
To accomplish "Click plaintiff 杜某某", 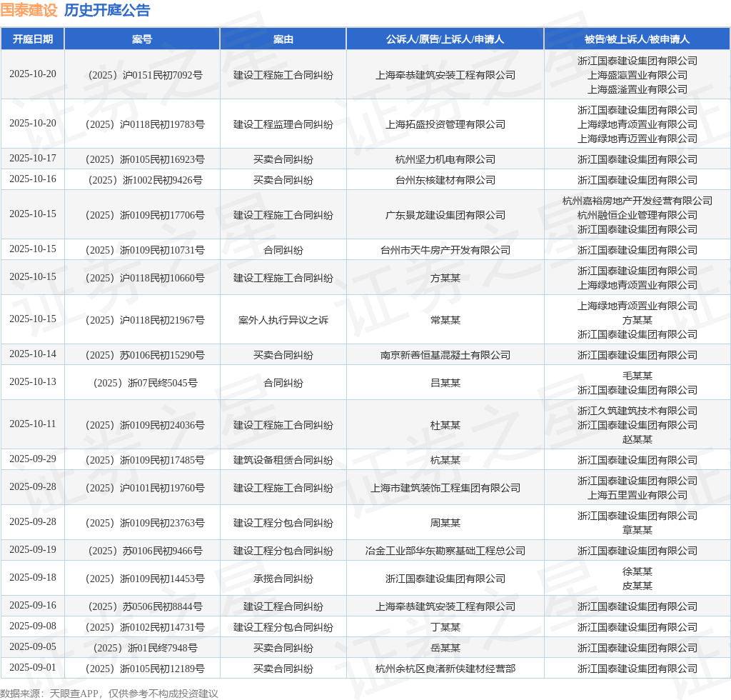I will point(445,425).
